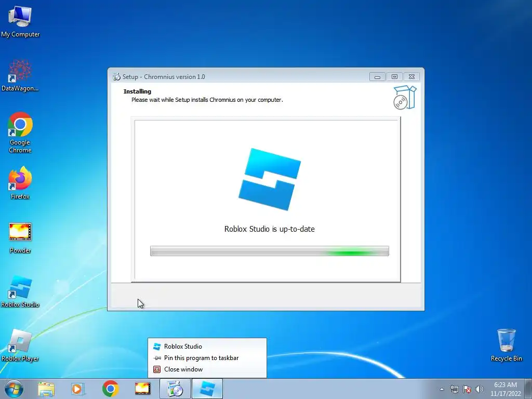Click the Roblox Studio update progress bar
Screen dimensions: 532x399
tap(270, 251)
